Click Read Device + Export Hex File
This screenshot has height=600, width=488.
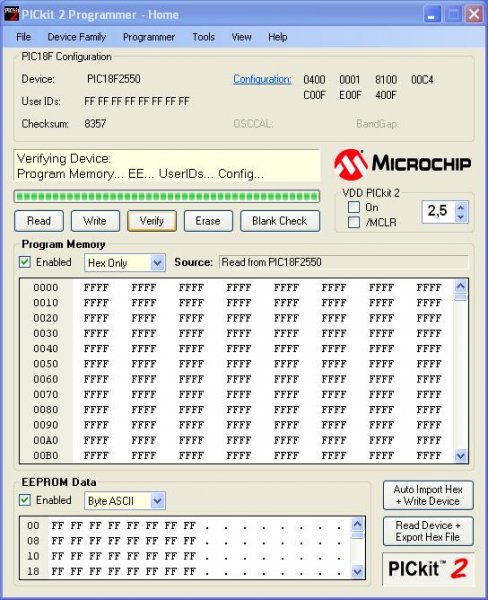tap(428, 531)
